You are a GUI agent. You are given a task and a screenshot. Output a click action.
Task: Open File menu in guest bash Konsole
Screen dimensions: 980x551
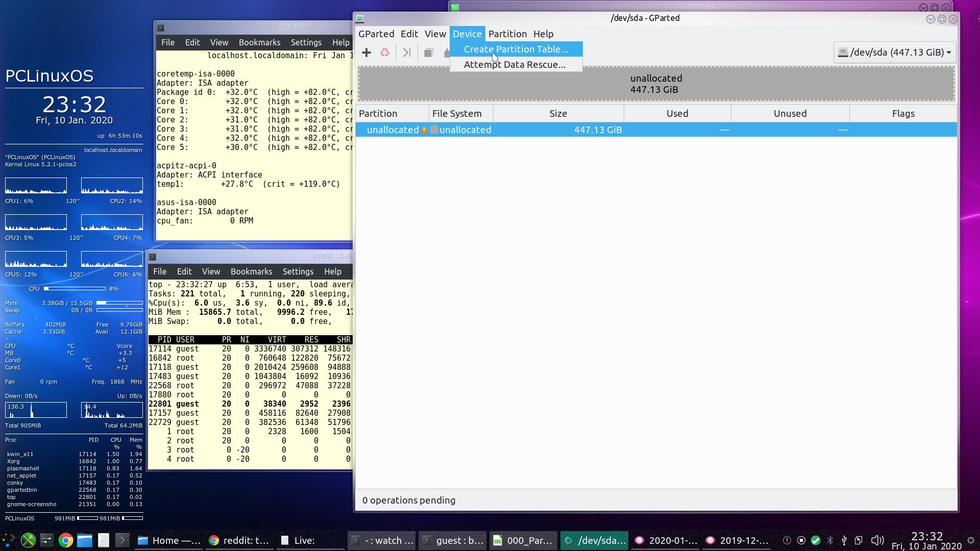tap(160, 272)
